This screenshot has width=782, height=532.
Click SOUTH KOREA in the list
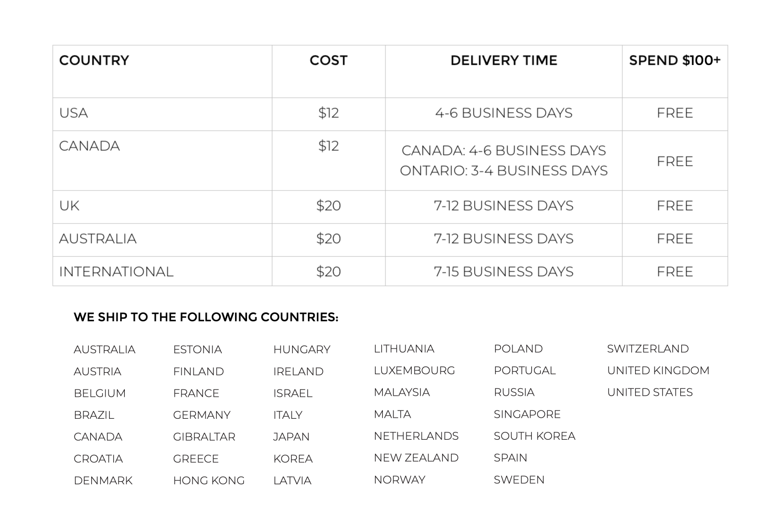click(x=534, y=436)
